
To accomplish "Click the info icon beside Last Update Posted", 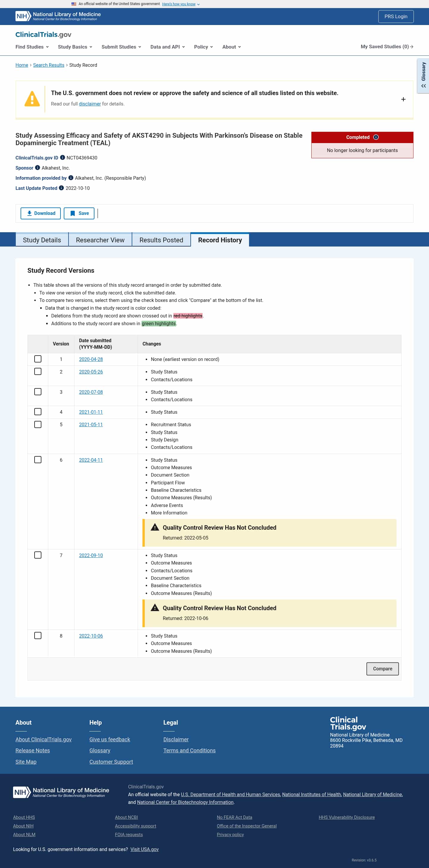I will pos(61,188).
